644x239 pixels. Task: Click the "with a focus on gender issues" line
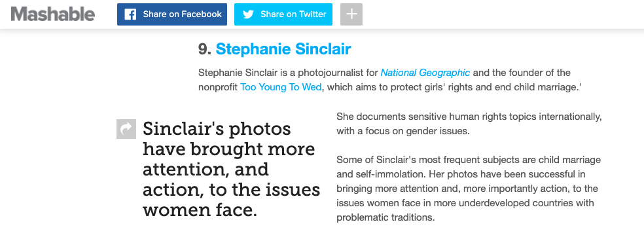[x=403, y=132]
